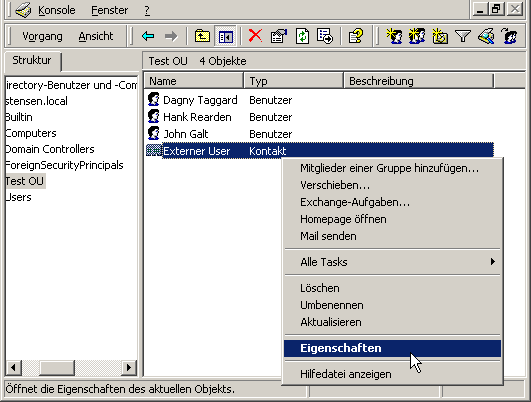Viewport: 531px width, 402px height.
Task: Select Test OU in the tree
Action: tap(24, 181)
